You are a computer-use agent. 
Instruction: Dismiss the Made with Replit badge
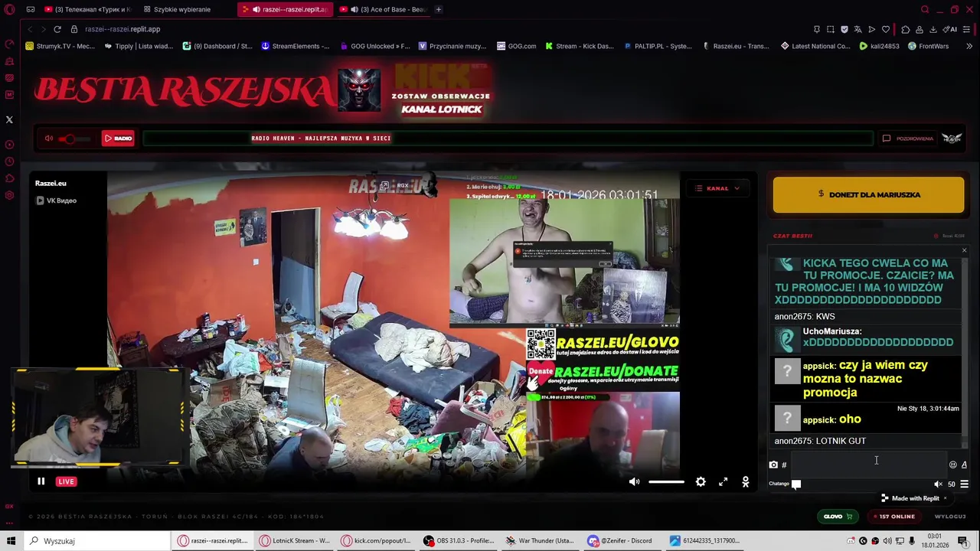click(x=945, y=498)
